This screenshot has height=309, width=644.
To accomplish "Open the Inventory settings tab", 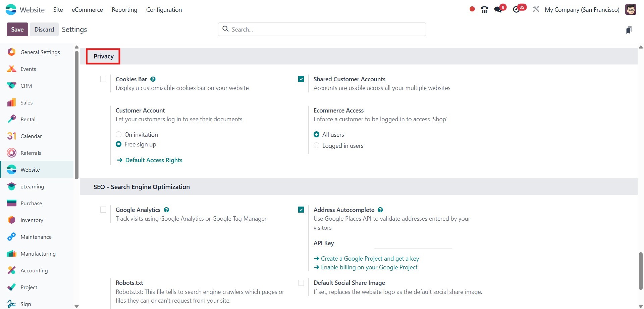I will 32,220.
